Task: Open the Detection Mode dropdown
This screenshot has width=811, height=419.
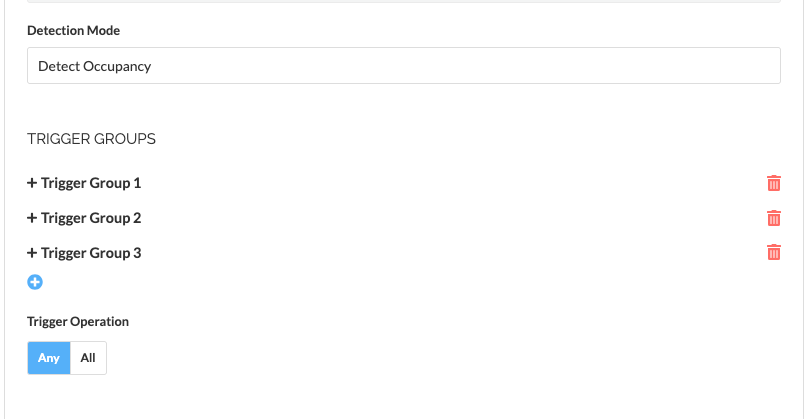Action: pos(403,66)
